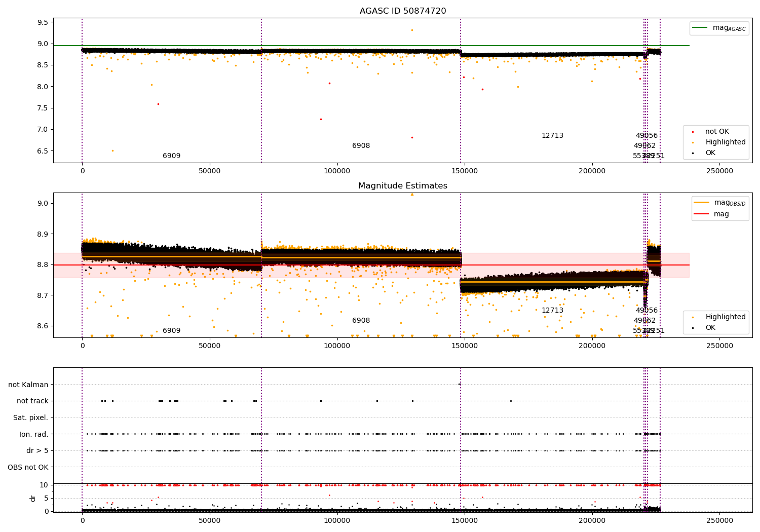This screenshot has height=532, width=760.
Task: Click the 8.6 y-tick in Magnitude Estimates plot
Action: point(43,326)
